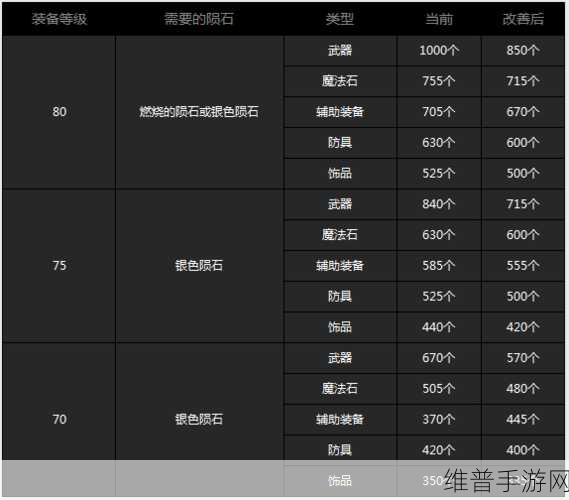Click the 改善后 column header

(523, 19)
